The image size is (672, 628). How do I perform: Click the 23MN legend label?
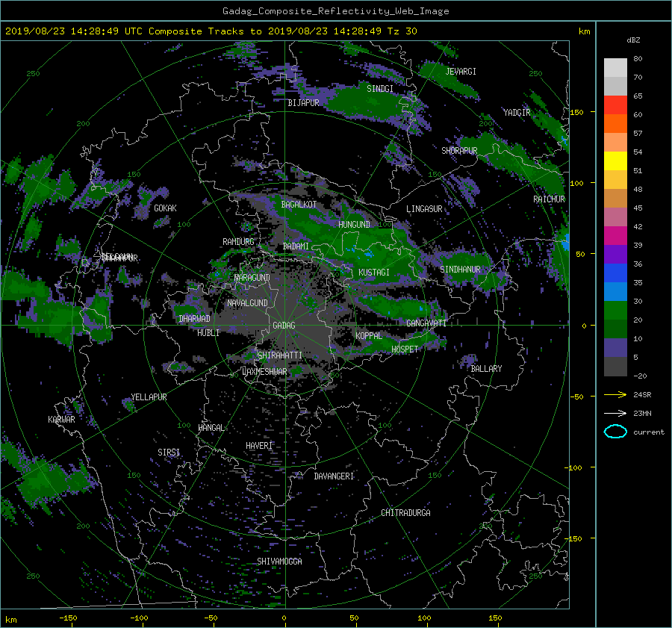(642, 414)
